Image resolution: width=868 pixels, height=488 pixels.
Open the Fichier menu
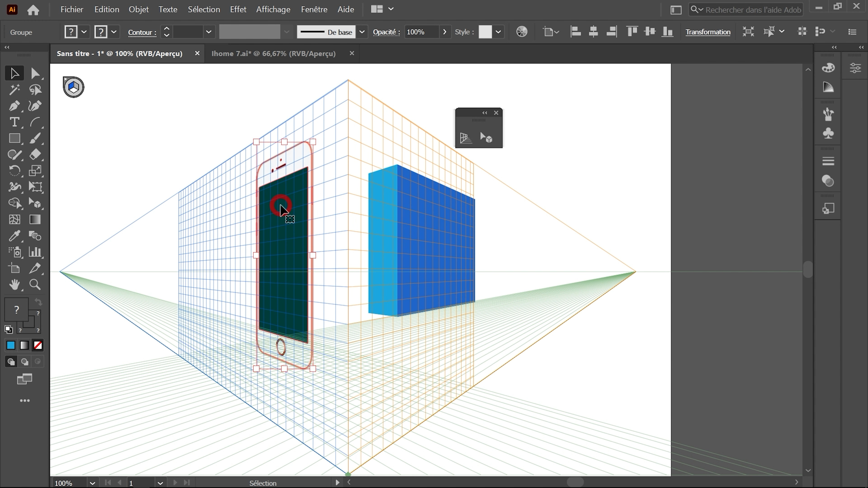[x=72, y=9]
